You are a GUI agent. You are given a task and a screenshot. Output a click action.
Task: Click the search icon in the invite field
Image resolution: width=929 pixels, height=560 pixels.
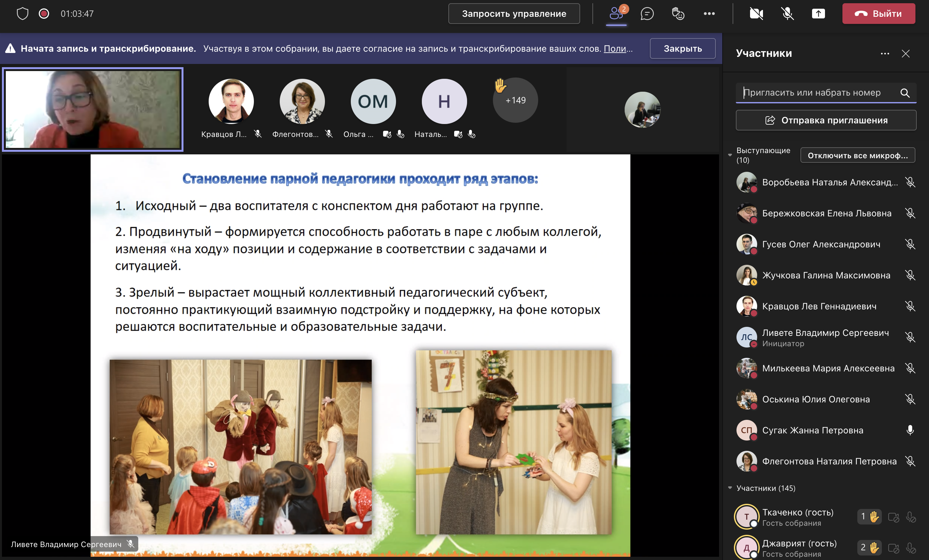pyautogui.click(x=905, y=93)
